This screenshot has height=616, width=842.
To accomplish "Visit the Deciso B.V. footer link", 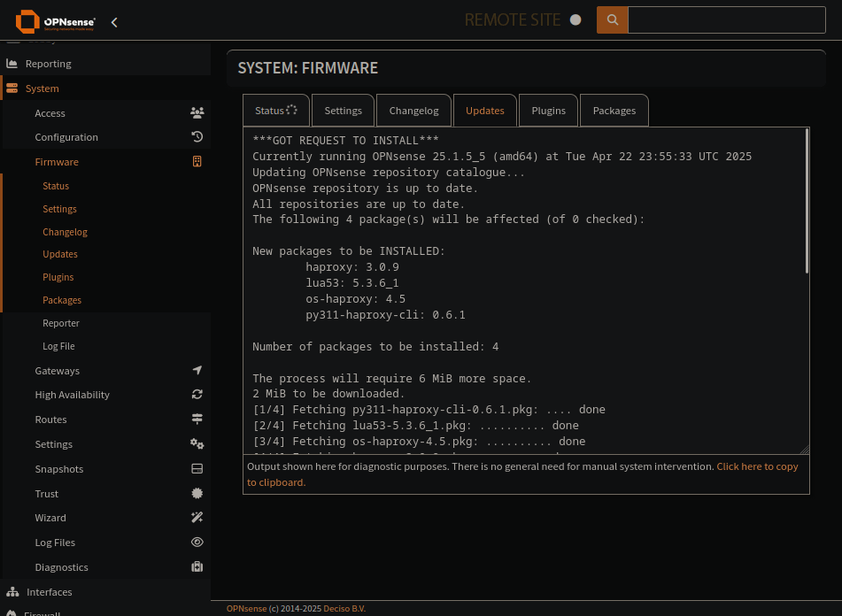I will click(344, 609).
